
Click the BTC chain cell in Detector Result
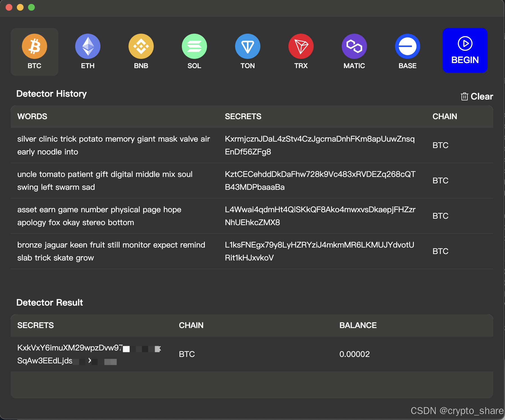[x=187, y=354]
